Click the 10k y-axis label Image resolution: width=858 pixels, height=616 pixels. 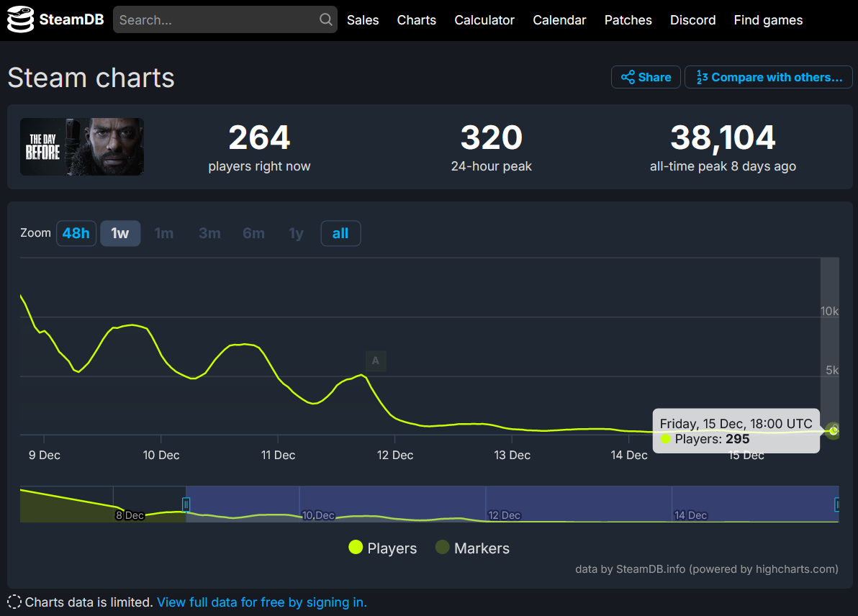point(829,312)
